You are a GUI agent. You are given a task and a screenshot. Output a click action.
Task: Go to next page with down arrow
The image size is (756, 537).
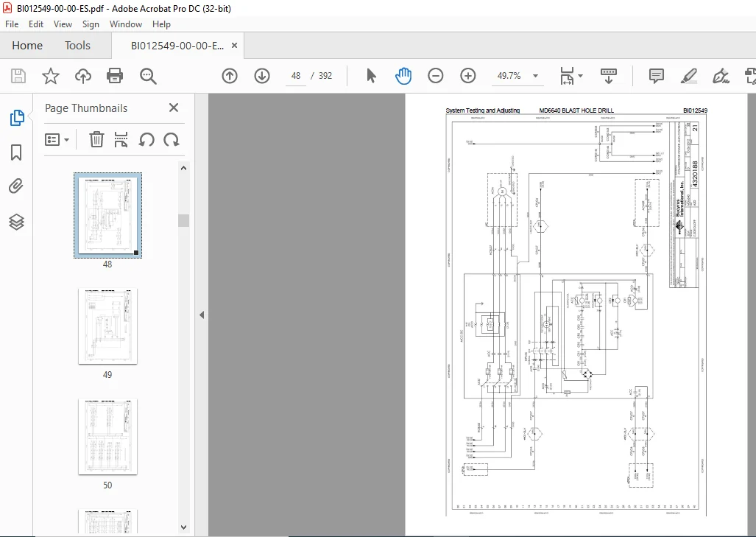click(x=262, y=76)
